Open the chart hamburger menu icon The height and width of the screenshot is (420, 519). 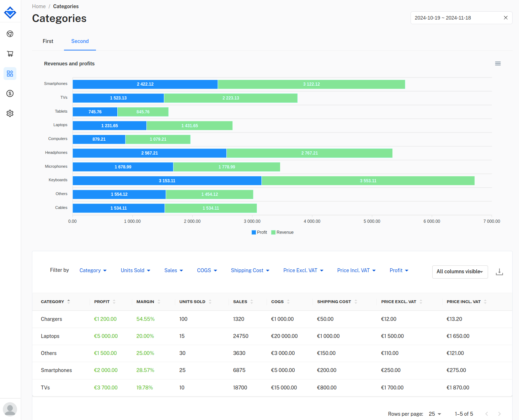(x=498, y=64)
